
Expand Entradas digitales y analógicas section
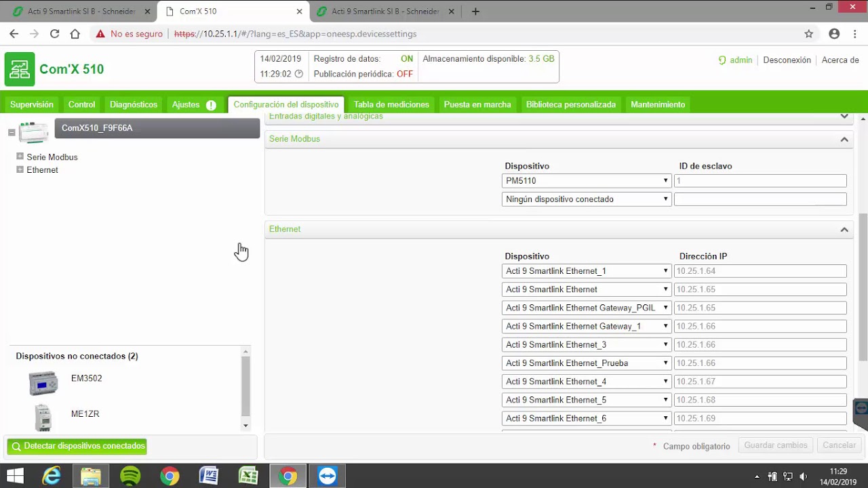click(x=844, y=117)
